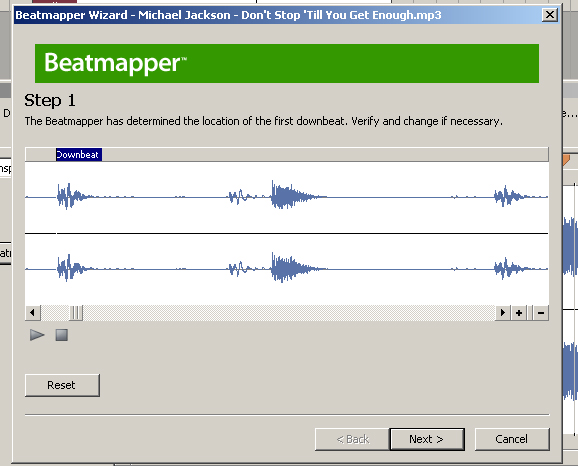
Task: Click the Reset button
Action: pos(62,385)
